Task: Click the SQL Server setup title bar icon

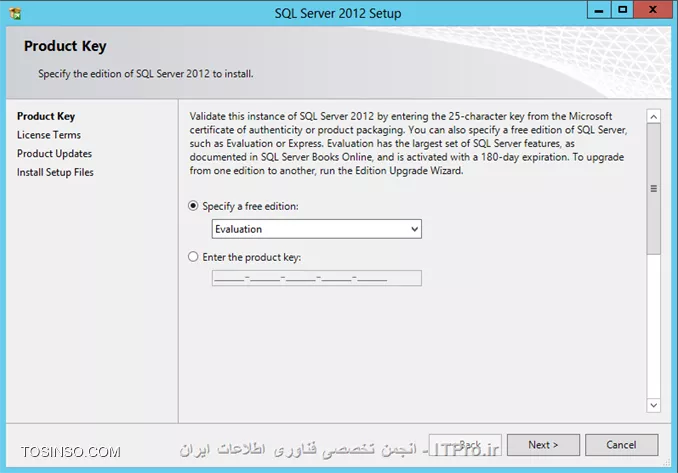Action: (15, 13)
